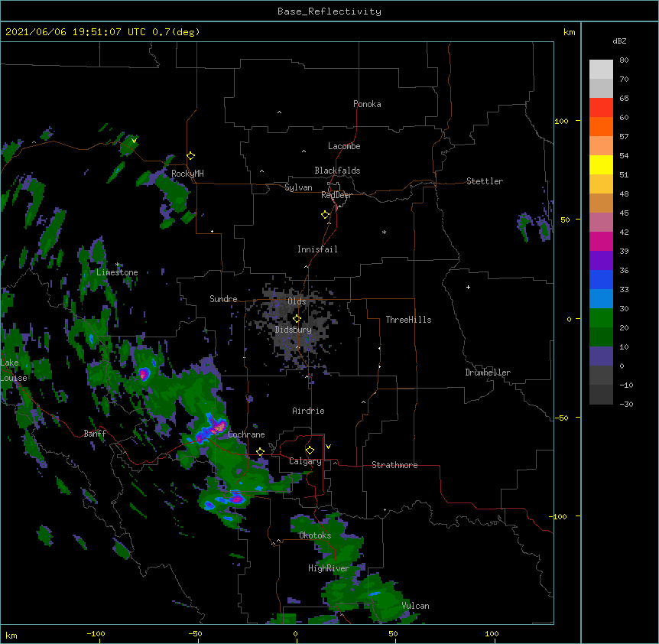Click the Sylvan label on map
The width and height of the screenshot is (659, 644).
tap(298, 187)
